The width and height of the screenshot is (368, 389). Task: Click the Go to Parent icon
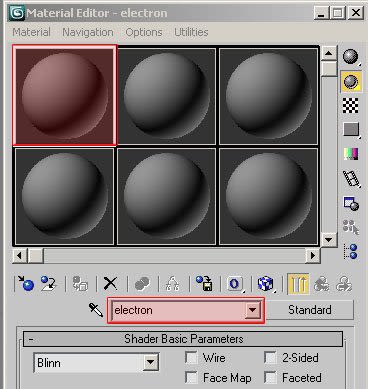point(322,284)
